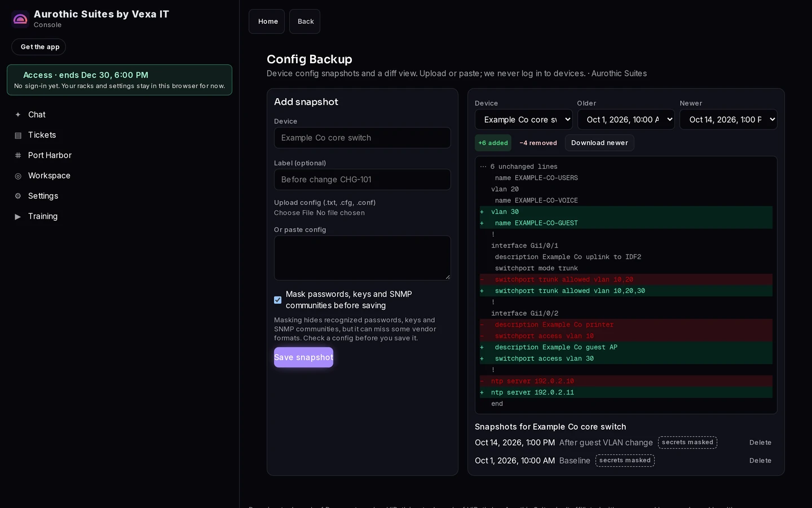Click the −4 removed badge
This screenshot has height=508, width=812.
538,143
